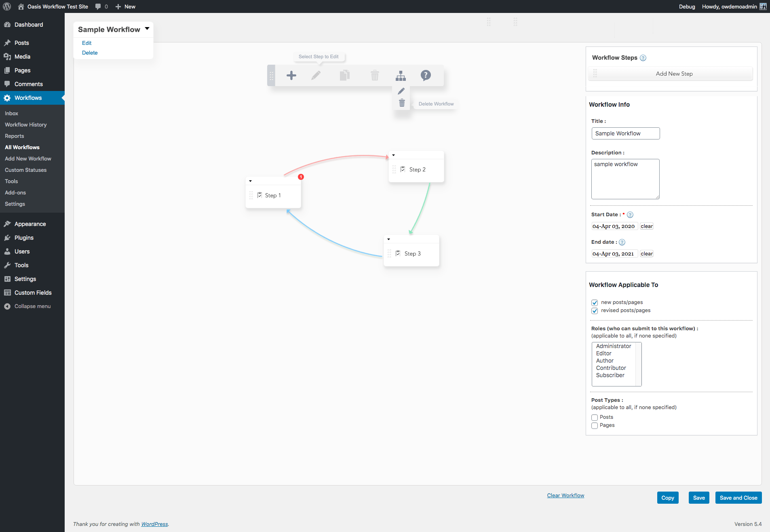Click the pencil edit step toolbar icon

[x=316, y=76]
